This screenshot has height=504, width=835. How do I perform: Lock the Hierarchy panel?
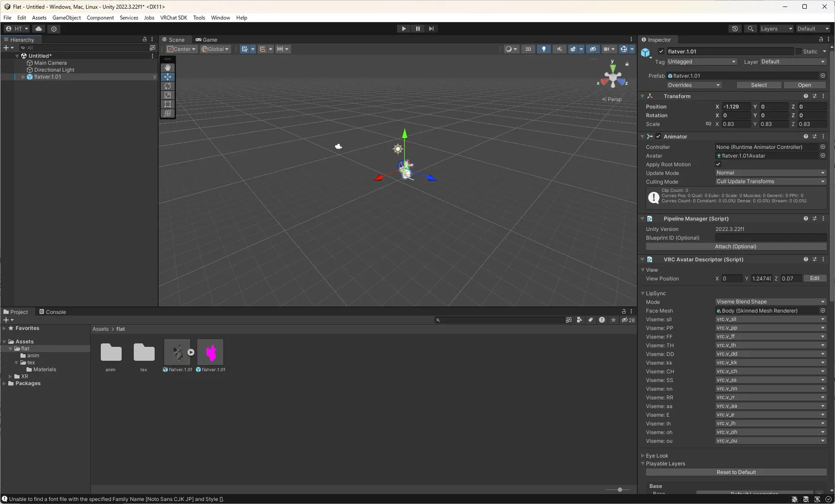145,39
